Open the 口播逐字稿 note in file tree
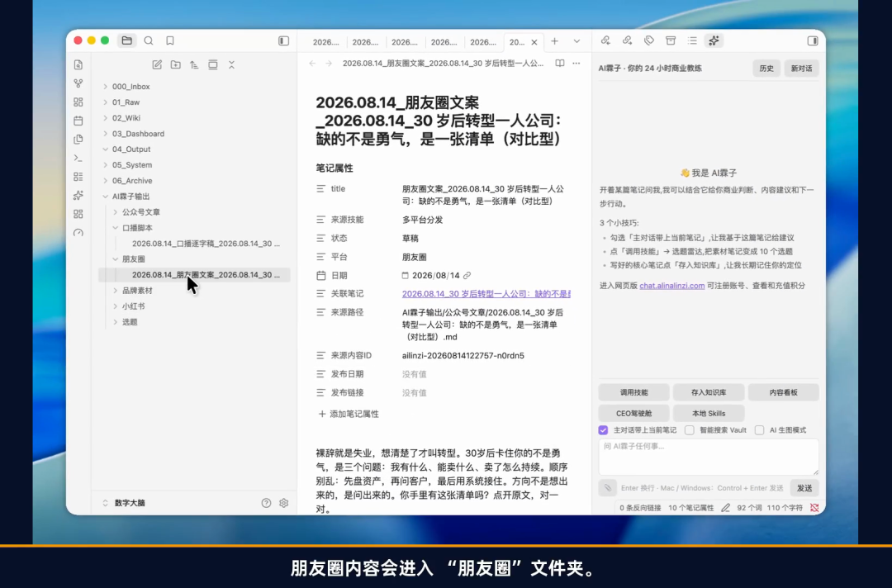This screenshot has width=892, height=588. [206, 244]
